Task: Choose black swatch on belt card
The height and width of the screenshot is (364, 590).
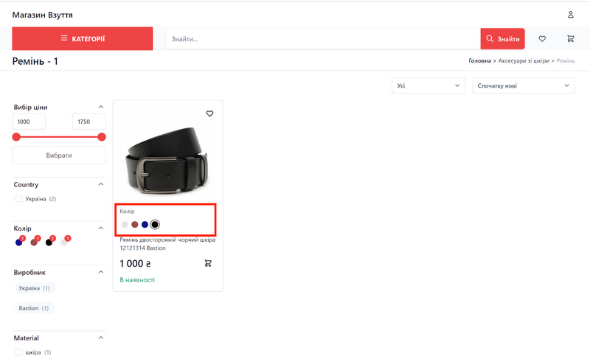Action: (155, 225)
